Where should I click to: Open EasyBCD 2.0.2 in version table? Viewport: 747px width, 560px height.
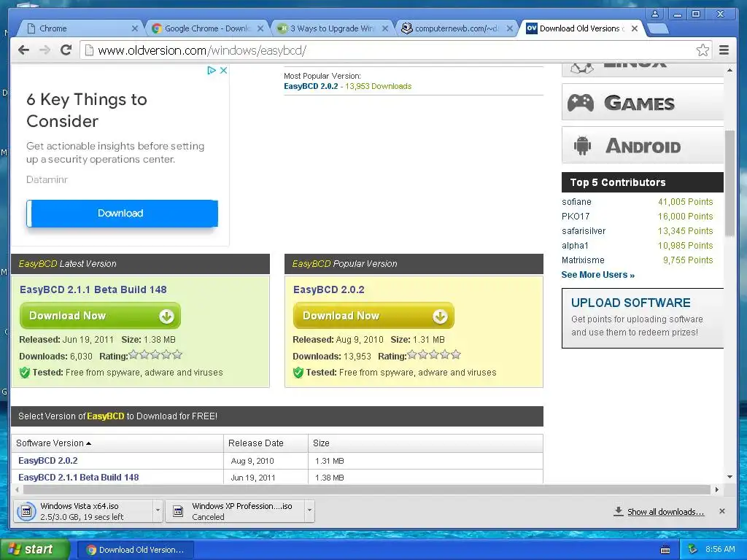[x=47, y=461]
